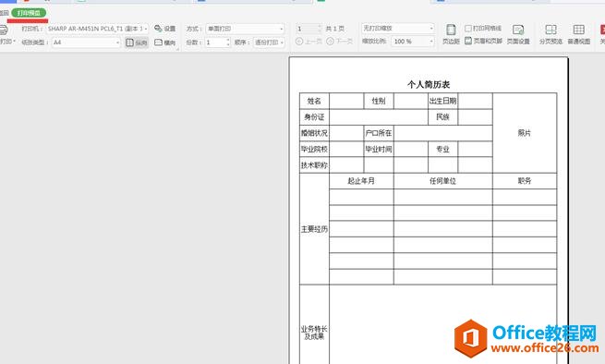Open printer 设置 (settings)
Image resolution: width=605 pixels, height=364 pixels.
tap(165, 29)
